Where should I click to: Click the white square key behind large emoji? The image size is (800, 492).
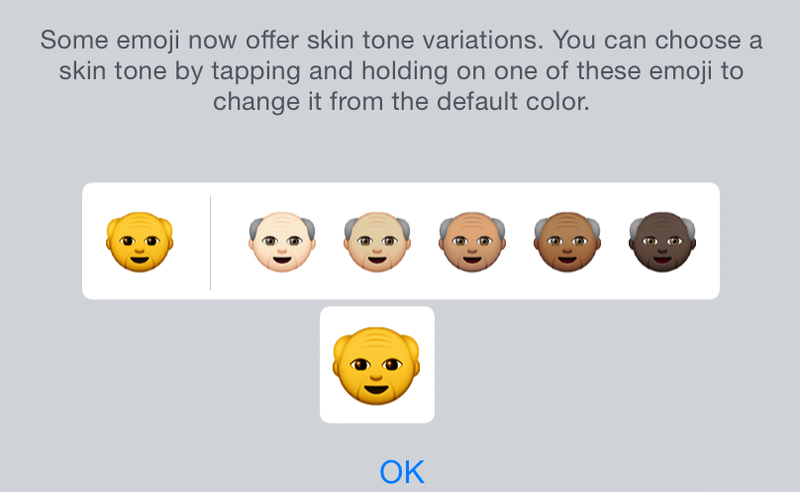[377, 364]
